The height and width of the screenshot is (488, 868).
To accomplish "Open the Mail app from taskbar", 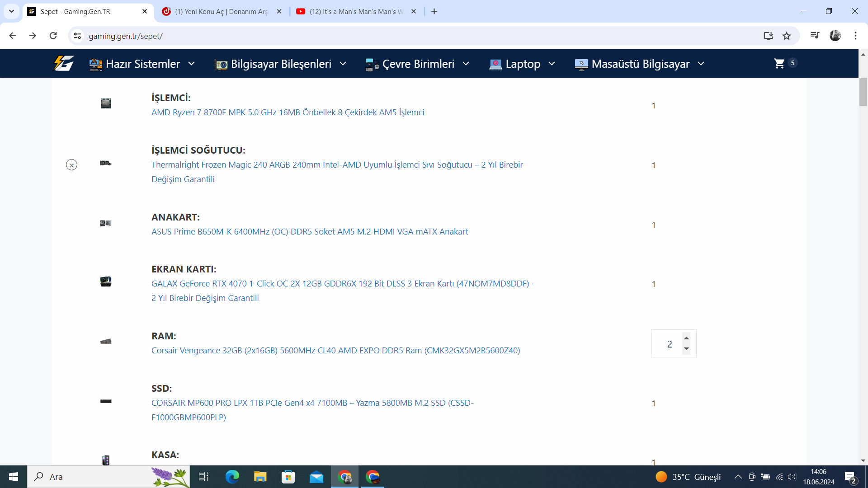I will 316,477.
